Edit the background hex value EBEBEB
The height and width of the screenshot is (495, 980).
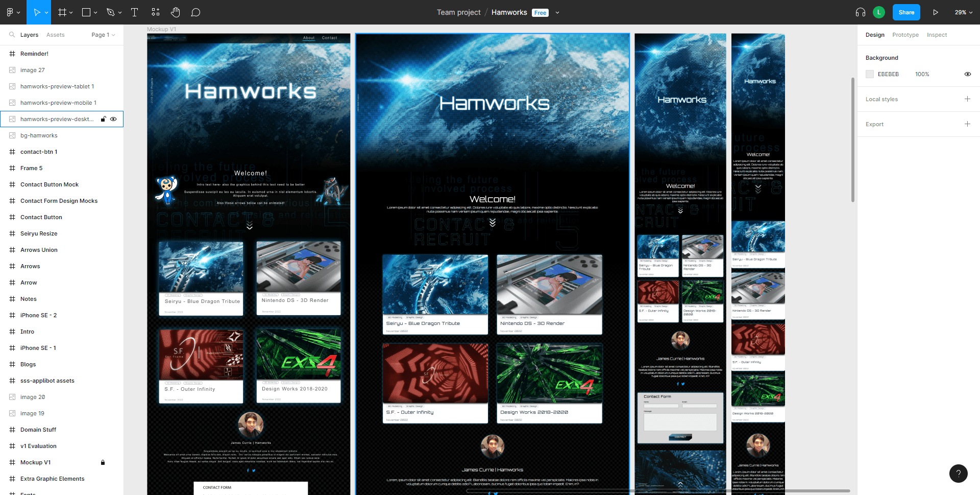tap(888, 74)
